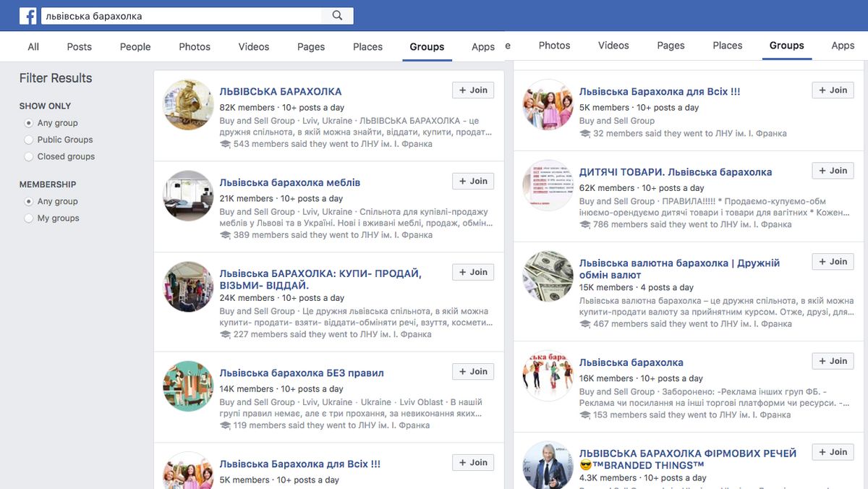
Task: Open ЛЬВІВСЬКА БАРАХОЛКА ФІРМОВИХ РЕЧЕЙ title link
Action: [688, 459]
